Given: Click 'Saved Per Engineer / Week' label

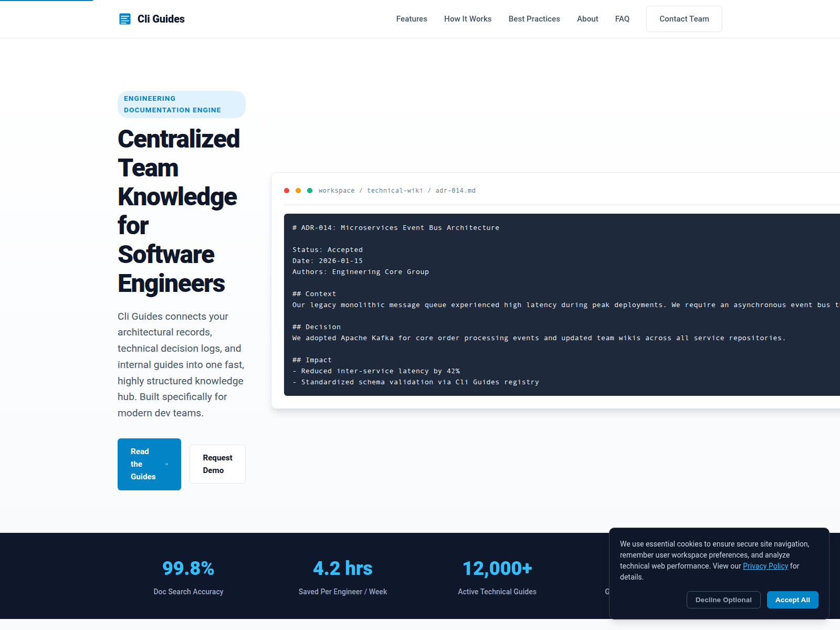Looking at the screenshot, I should [x=343, y=592].
